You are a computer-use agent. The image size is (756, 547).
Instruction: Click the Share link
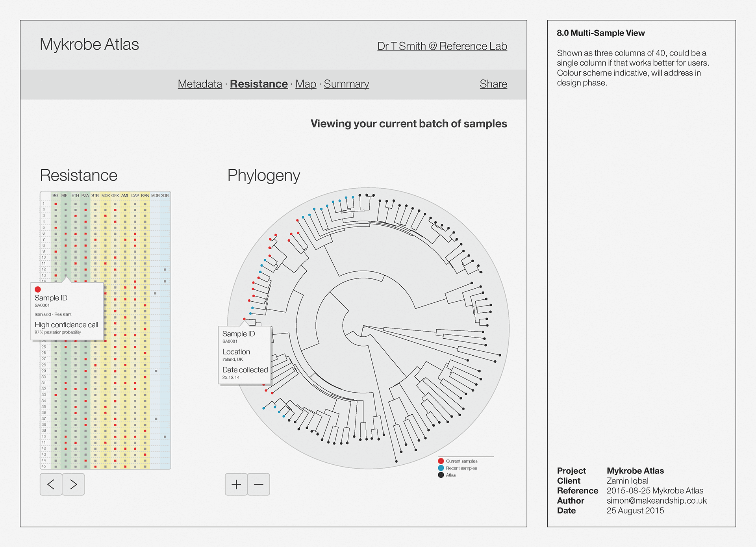pos(493,84)
